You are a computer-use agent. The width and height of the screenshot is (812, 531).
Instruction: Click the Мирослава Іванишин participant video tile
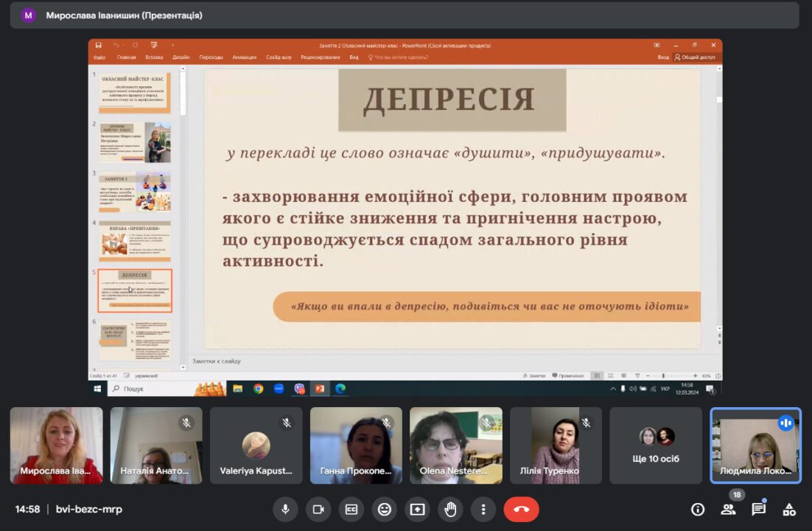57,445
